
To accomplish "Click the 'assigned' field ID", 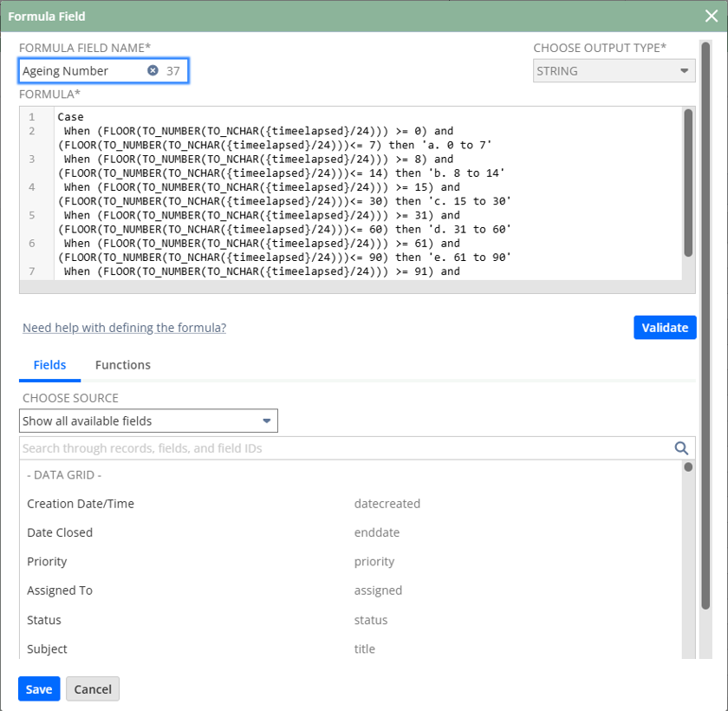I will (x=378, y=590).
